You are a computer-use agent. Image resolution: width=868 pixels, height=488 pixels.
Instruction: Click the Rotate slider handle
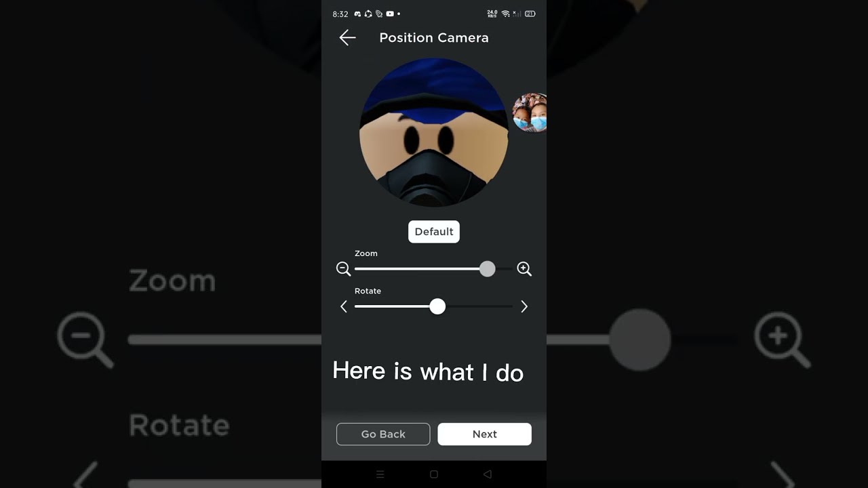point(437,307)
